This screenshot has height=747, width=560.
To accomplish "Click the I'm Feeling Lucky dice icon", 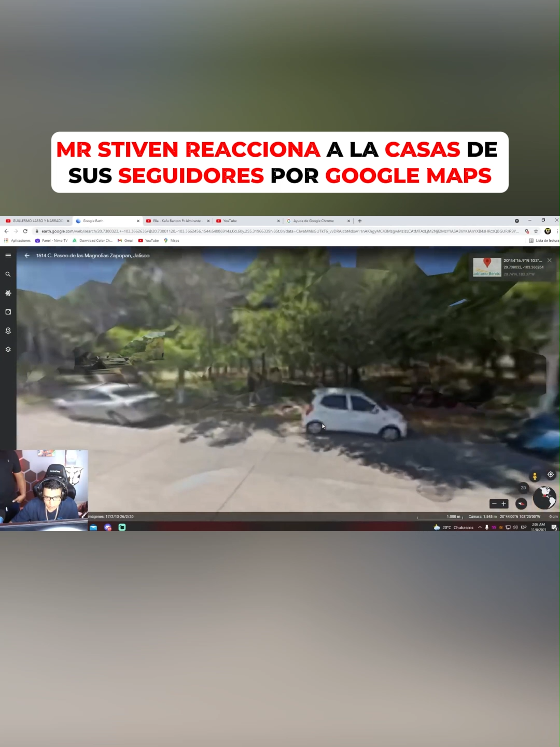I will click(8, 312).
